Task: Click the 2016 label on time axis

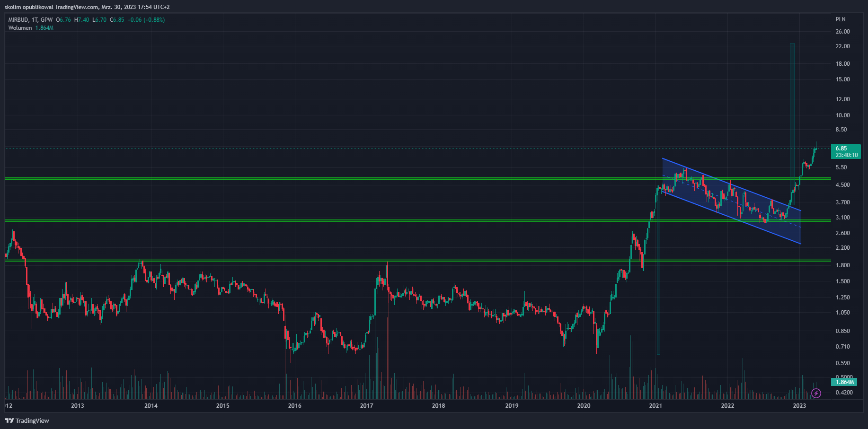Action: coord(294,406)
